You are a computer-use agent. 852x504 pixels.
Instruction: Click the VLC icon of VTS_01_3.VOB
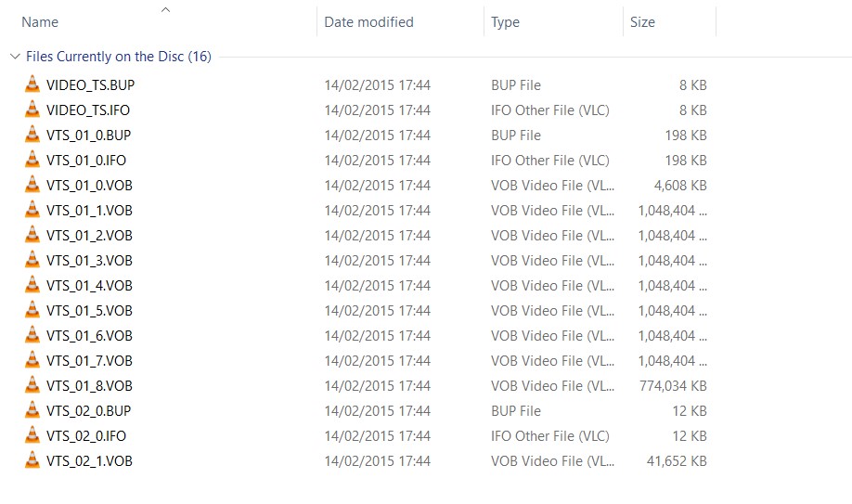coord(32,260)
